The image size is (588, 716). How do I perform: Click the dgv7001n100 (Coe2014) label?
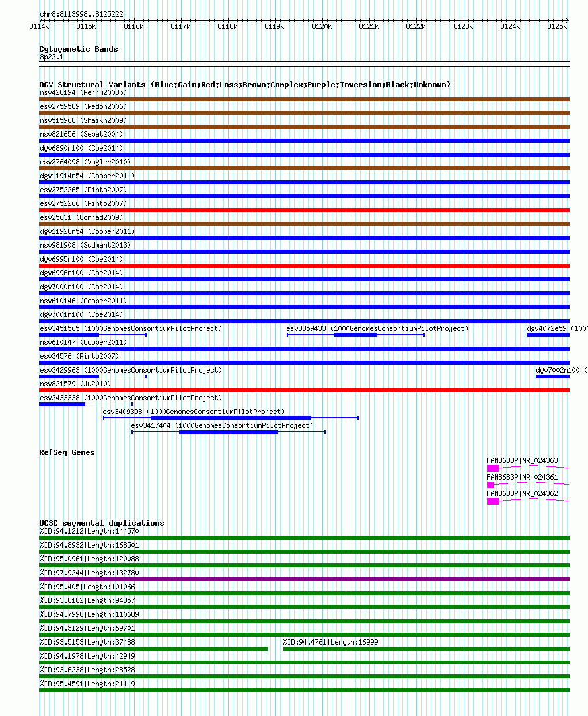[x=81, y=314]
